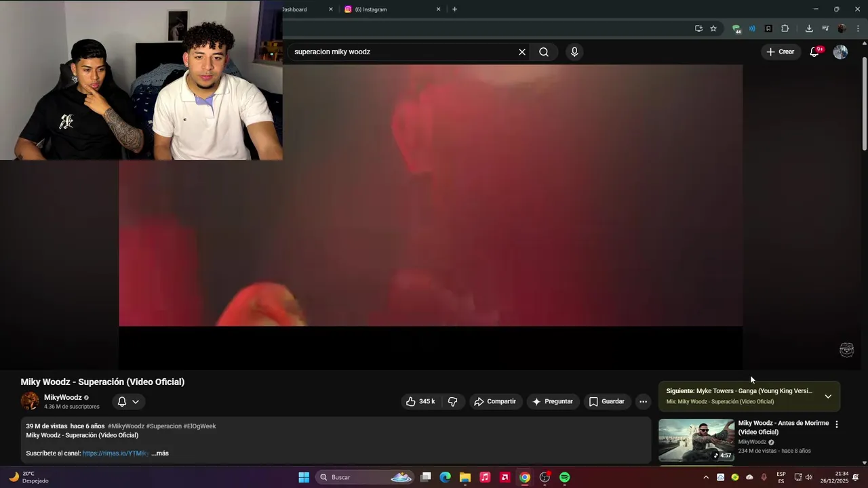Image resolution: width=868 pixels, height=488 pixels.
Task: Open the AMD software taskbar icon
Action: coord(505,477)
